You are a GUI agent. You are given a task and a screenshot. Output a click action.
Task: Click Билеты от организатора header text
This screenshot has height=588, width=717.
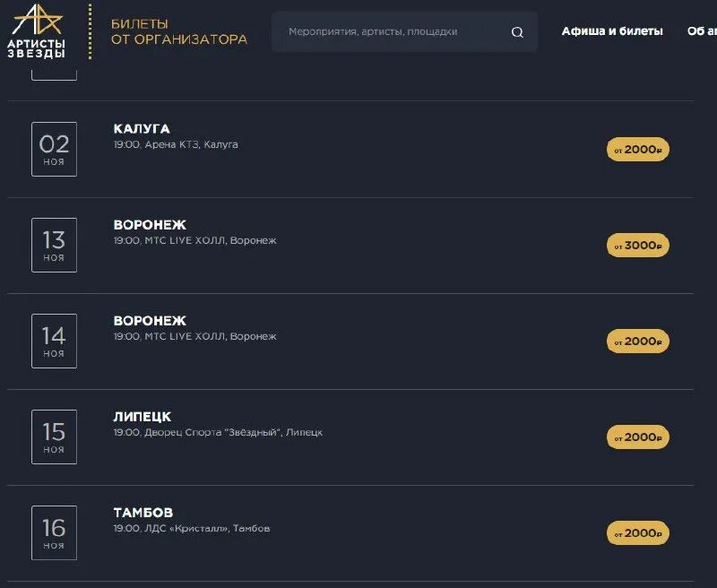pyautogui.click(x=178, y=31)
